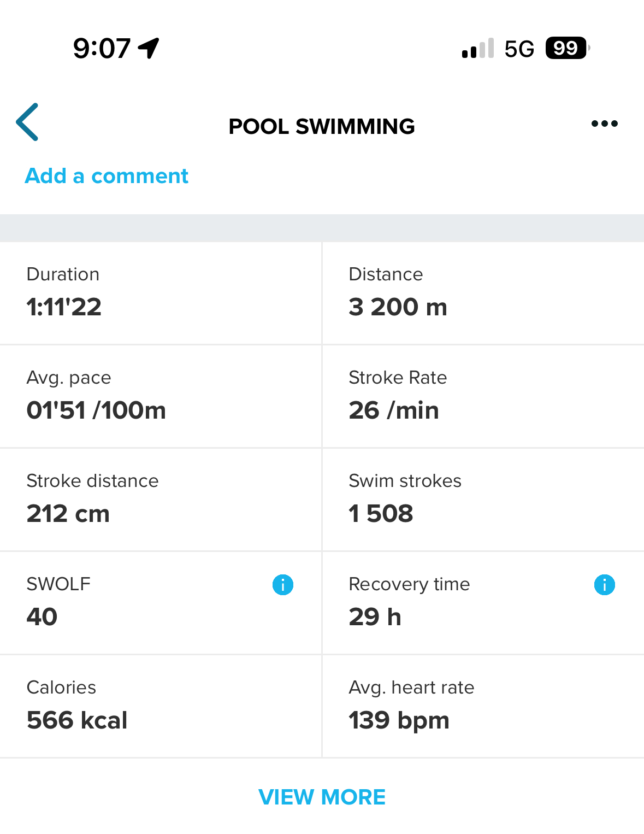Viewport: 644px width, 834px height.
Task: Tap the Swim strokes 1 508 cell
Action: pos(483,500)
